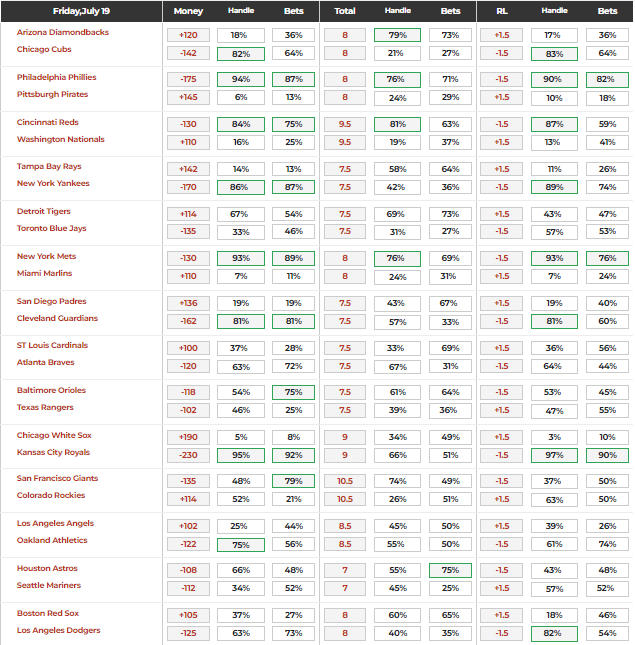Select the Royals -230 moneyline cell

coord(188,455)
